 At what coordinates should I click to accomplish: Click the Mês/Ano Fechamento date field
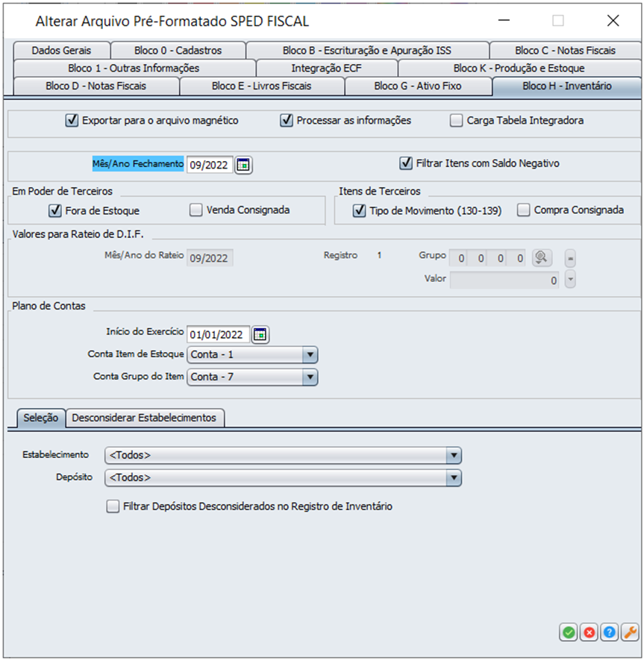[x=210, y=165]
